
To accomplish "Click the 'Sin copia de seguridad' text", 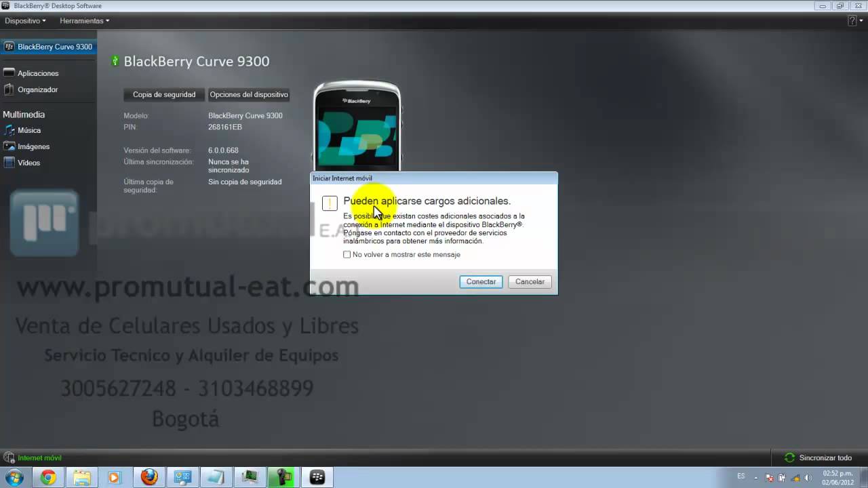I will coord(245,182).
